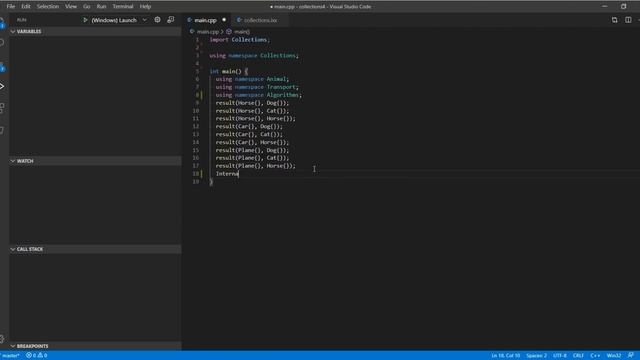
Task: Click the RUN panel title label
Action: click(21, 20)
